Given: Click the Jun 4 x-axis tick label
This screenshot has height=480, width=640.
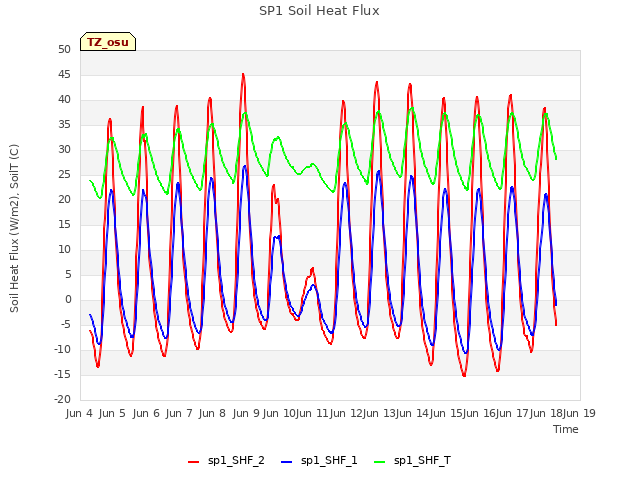Looking at the screenshot, I should pyautogui.click(x=79, y=413).
